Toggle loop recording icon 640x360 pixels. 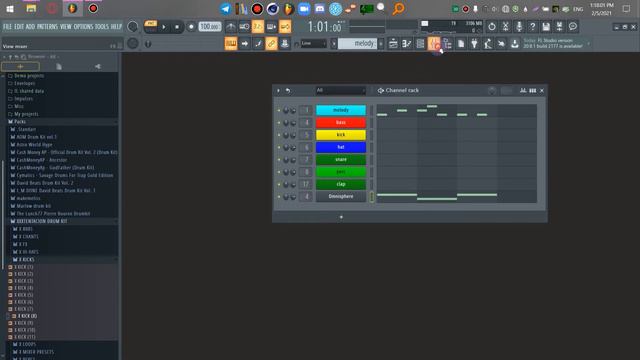(x=285, y=27)
